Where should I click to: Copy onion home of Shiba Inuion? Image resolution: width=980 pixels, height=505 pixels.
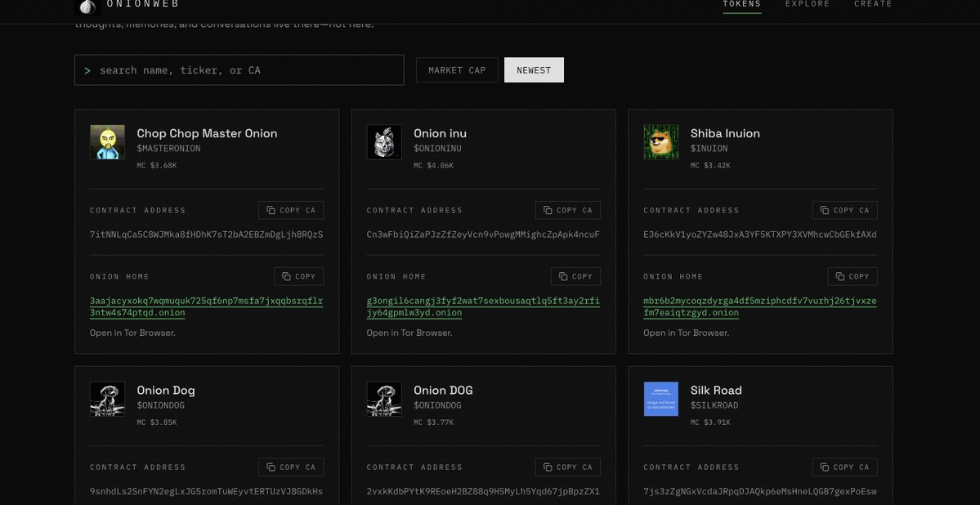click(852, 276)
